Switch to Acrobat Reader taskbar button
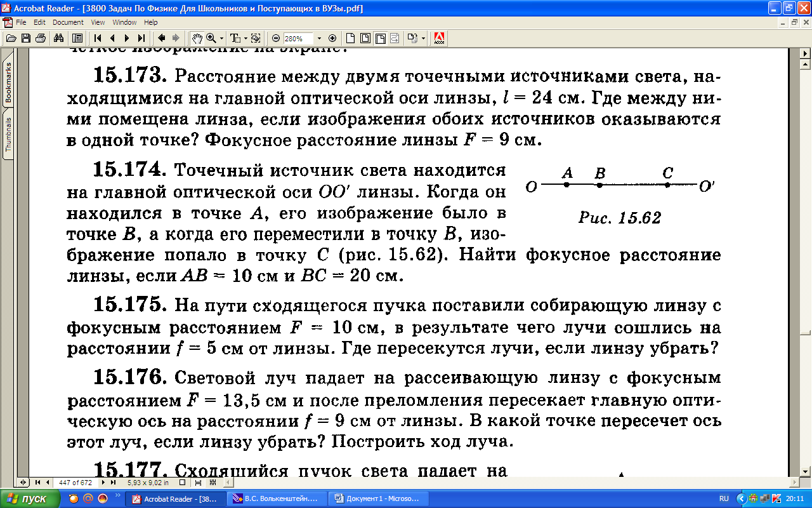Viewport: 812px width, 508px height. 176,498
